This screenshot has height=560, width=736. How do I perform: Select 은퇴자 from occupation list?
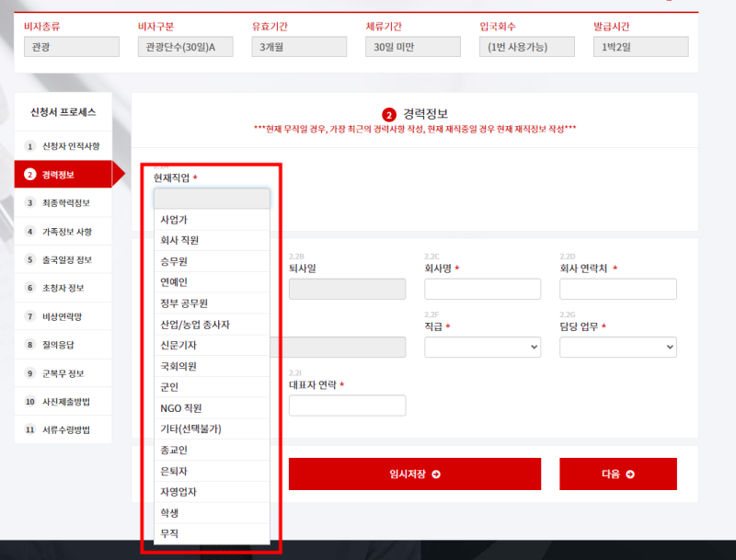click(x=212, y=471)
